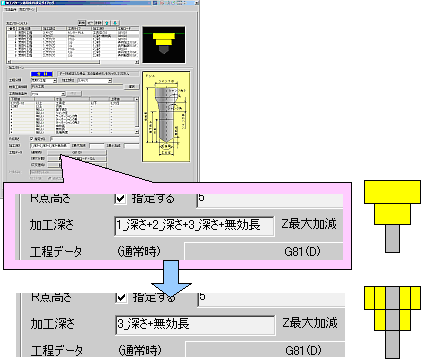Screen dimensions: 430x360
Task: Switch to the second tab of dialog
Action: click(27, 10)
